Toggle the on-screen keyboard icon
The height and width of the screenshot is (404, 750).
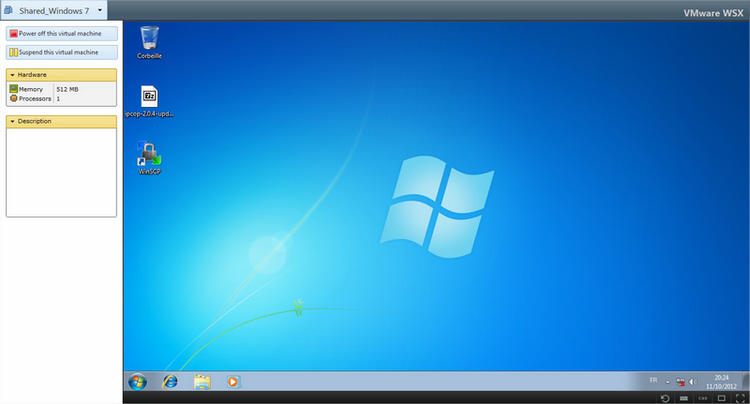(x=684, y=398)
